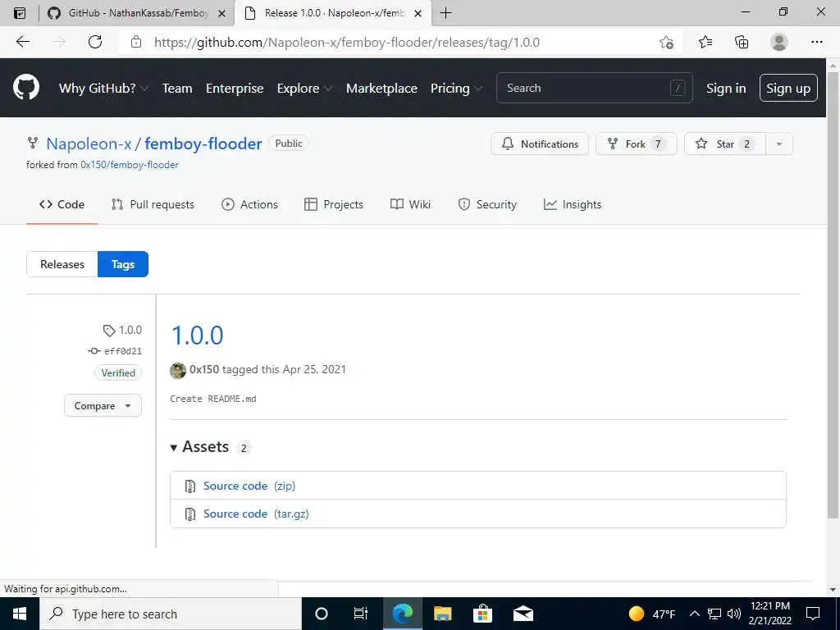Open the Marketplace page
Viewport: 840px width, 630px height.
click(381, 89)
